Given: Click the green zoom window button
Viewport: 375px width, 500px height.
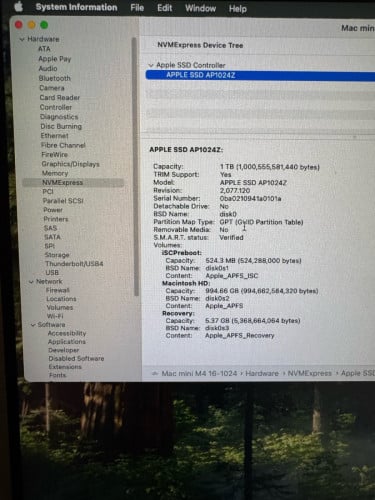Looking at the screenshot, I should [x=44, y=25].
